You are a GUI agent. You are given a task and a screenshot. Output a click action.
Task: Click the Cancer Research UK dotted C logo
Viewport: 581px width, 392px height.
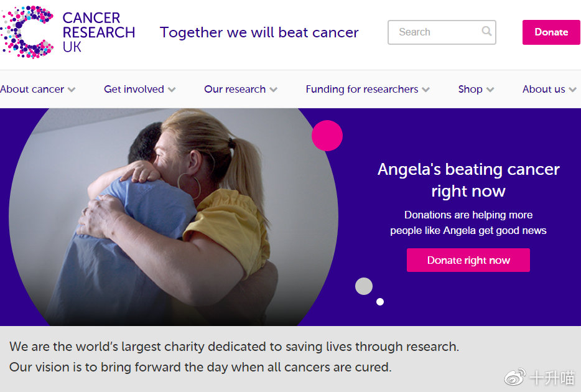pyautogui.click(x=27, y=32)
